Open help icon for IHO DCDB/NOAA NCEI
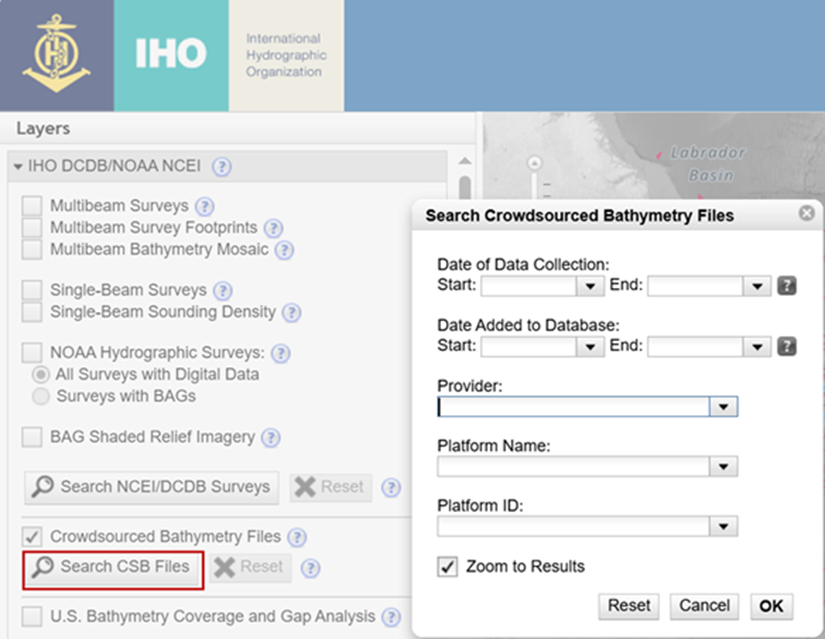This screenshot has width=825, height=639. [x=222, y=167]
